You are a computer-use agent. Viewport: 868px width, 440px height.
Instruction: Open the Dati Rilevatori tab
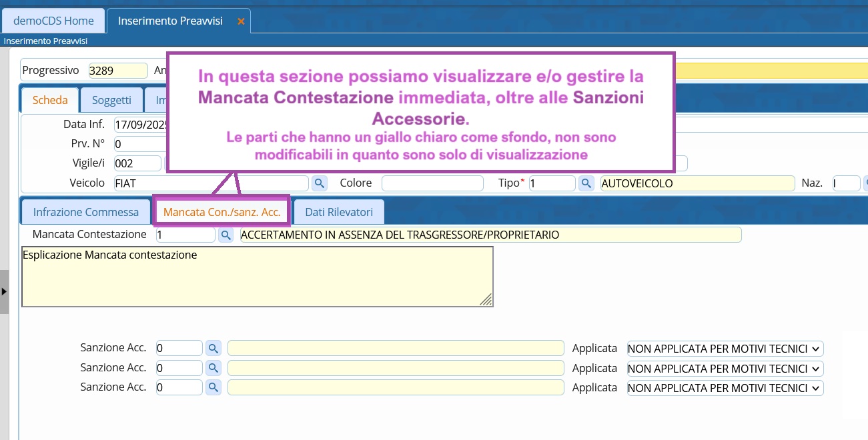[x=338, y=212]
